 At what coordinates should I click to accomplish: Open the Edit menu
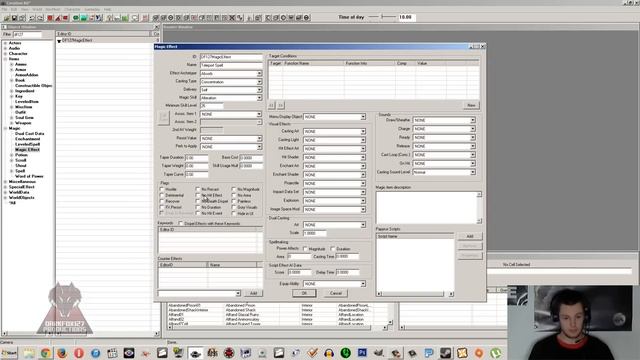pos(14,9)
